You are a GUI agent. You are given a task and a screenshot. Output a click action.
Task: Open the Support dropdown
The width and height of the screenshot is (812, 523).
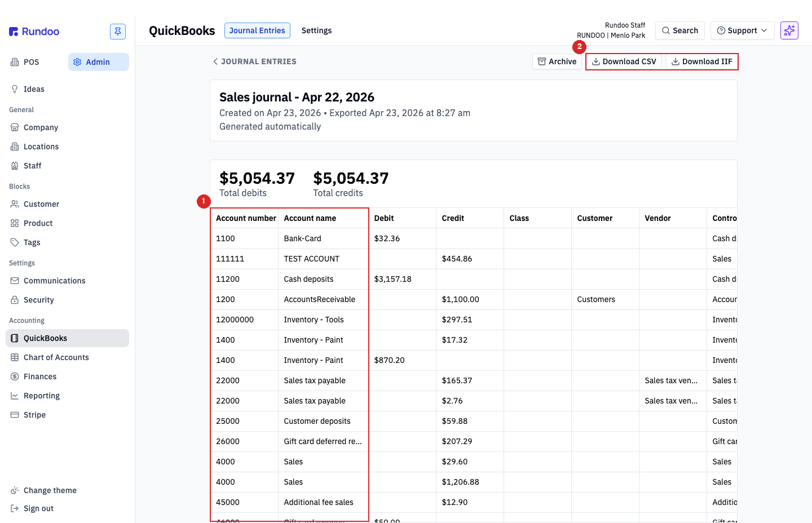(x=742, y=30)
